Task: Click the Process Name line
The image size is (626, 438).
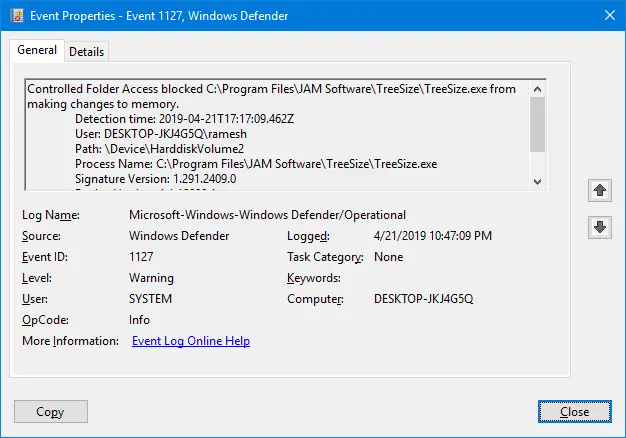Action: coord(256,164)
